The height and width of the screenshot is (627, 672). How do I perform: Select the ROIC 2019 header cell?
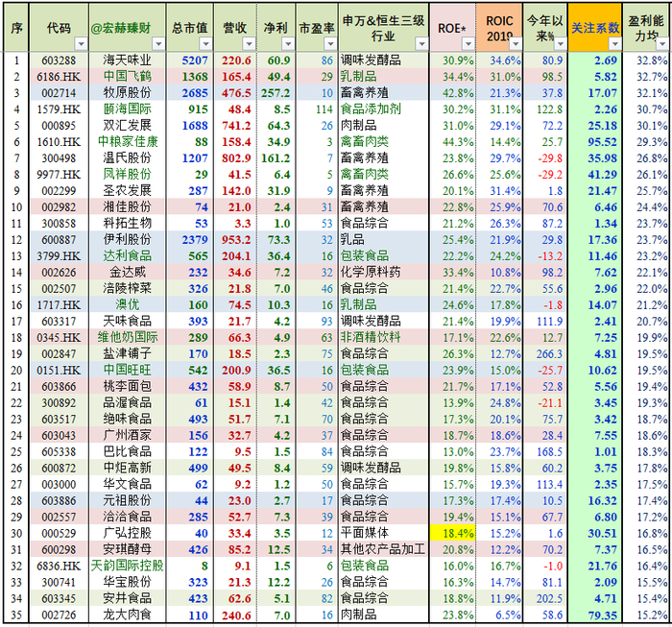499,28
